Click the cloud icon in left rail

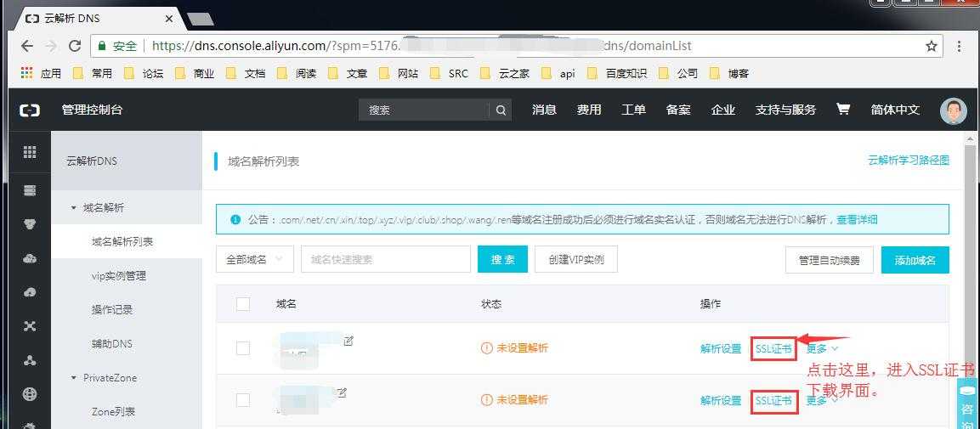pos(30,258)
